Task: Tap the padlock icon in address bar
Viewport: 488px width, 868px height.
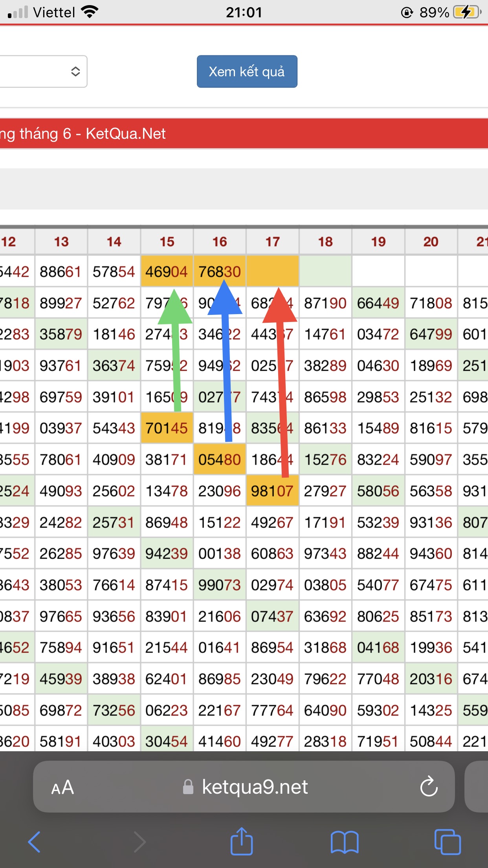Action: pos(188,787)
